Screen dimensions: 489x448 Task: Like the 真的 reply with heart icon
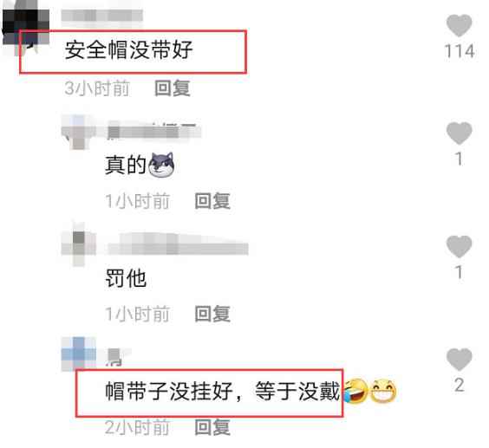(459, 133)
